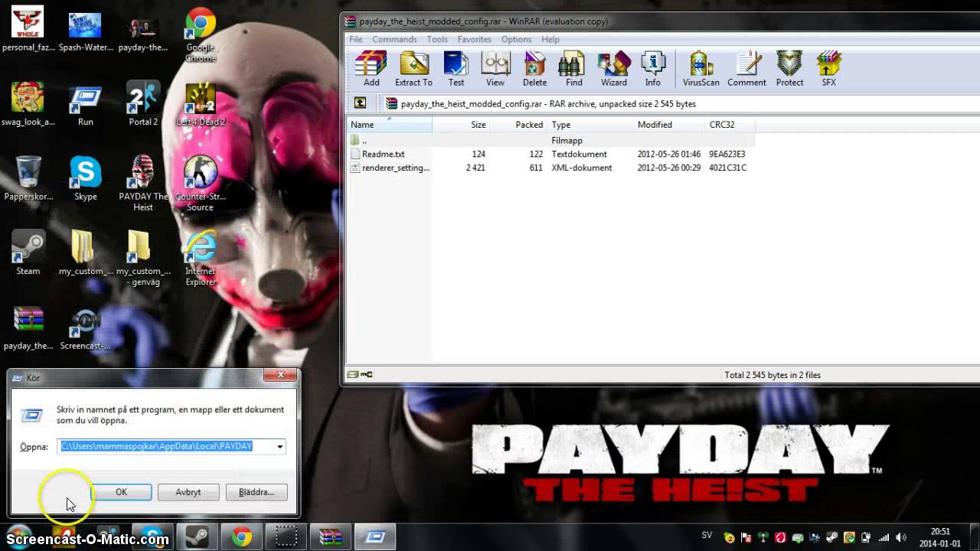The height and width of the screenshot is (551, 980).
Task: Sort by the Size column header
Action: (x=461, y=125)
